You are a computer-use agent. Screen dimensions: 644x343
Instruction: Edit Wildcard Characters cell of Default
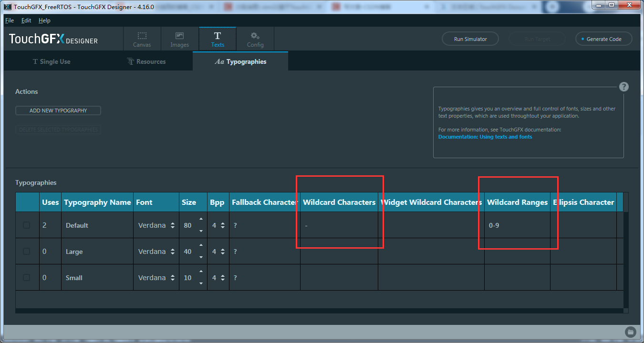coord(339,225)
